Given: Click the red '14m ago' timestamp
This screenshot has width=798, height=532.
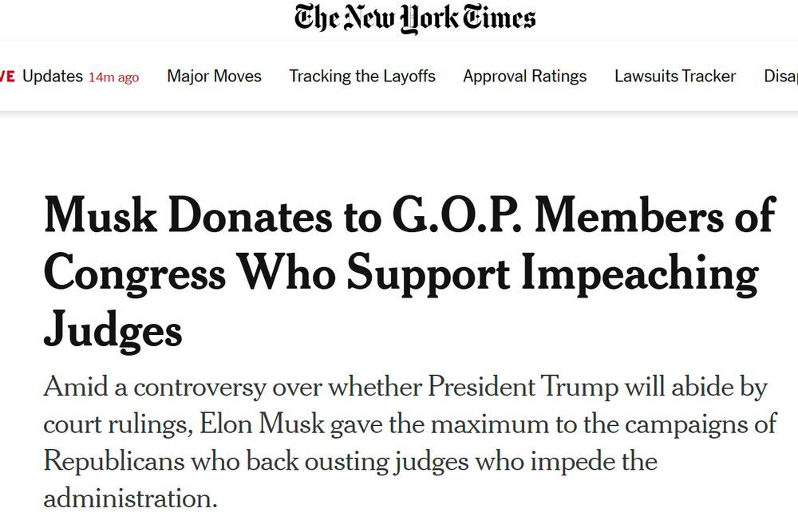Looking at the screenshot, I should (113, 77).
